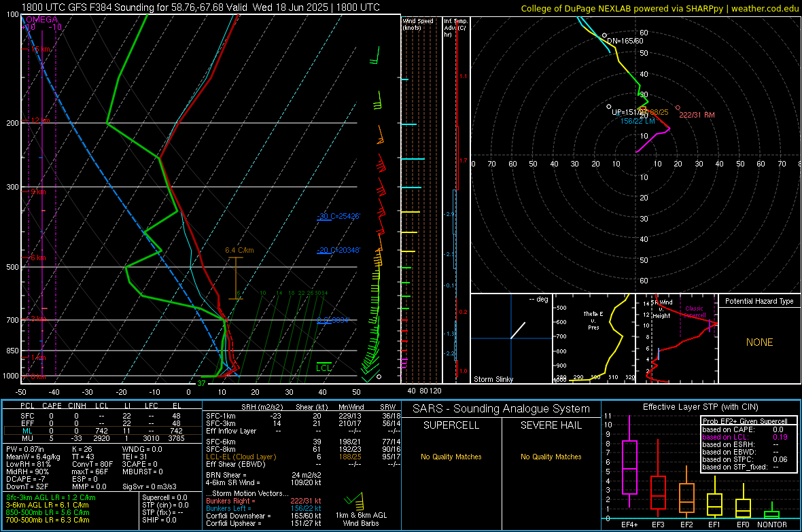Click the Effective Layer STP (with CIN) title

[x=700, y=407]
